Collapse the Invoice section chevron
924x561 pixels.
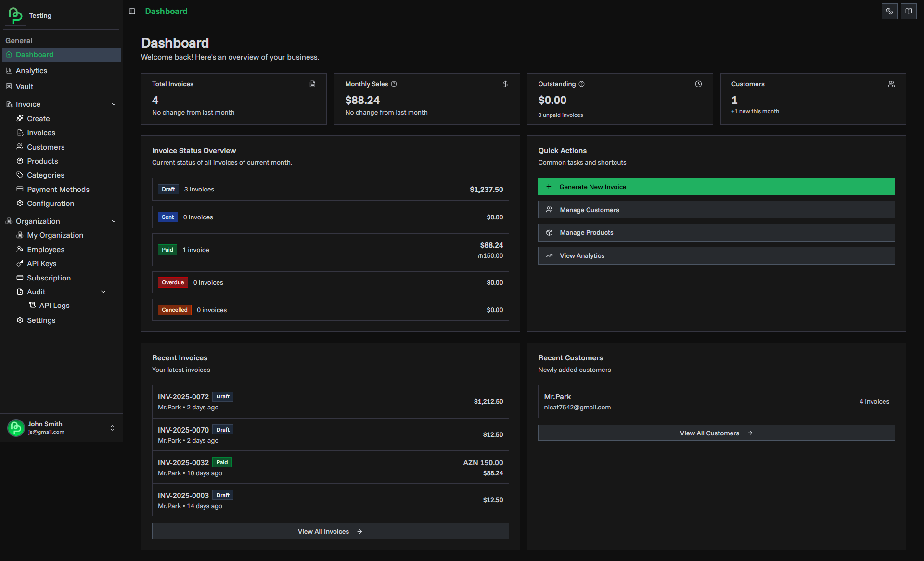[x=114, y=104]
